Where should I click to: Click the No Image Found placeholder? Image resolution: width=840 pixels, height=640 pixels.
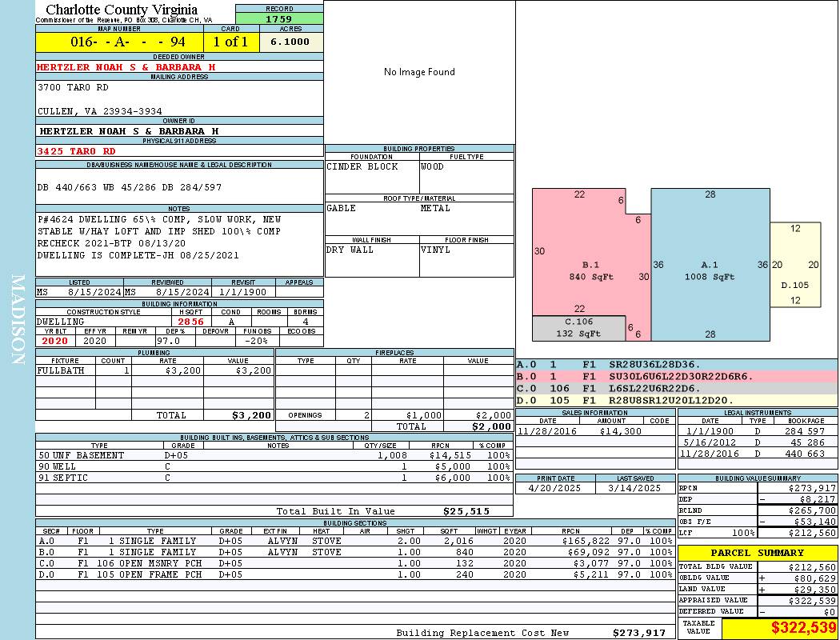419,72
